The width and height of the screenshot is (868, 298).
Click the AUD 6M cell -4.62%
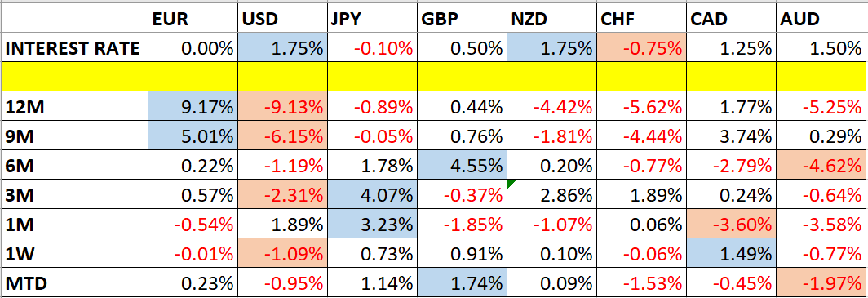point(821,166)
